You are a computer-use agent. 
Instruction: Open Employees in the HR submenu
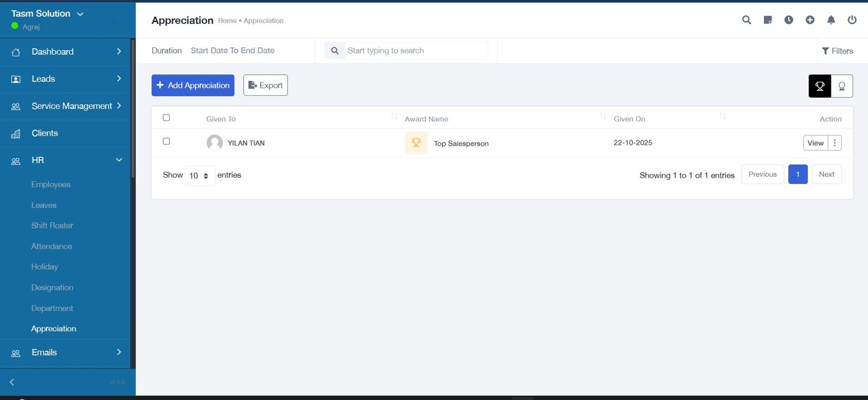click(51, 184)
